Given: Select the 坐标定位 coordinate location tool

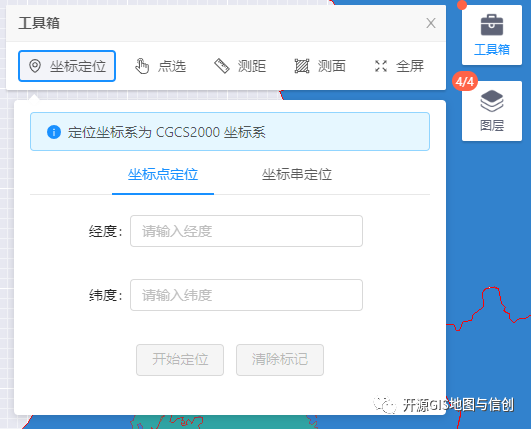Looking at the screenshot, I should point(67,66).
